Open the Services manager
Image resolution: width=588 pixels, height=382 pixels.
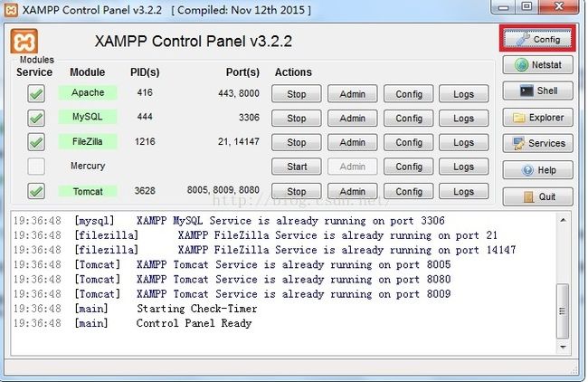pyautogui.click(x=537, y=143)
